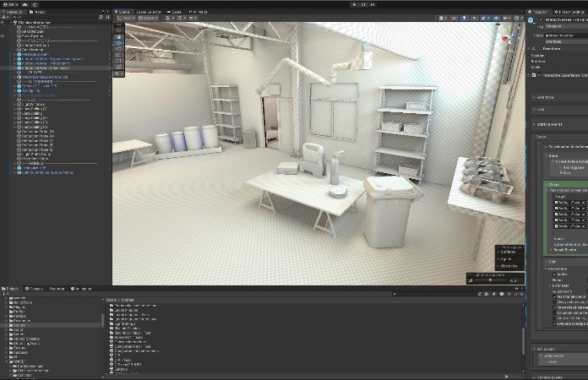Open the Console tab in the bottom panel
588x380 pixels.
click(x=35, y=289)
